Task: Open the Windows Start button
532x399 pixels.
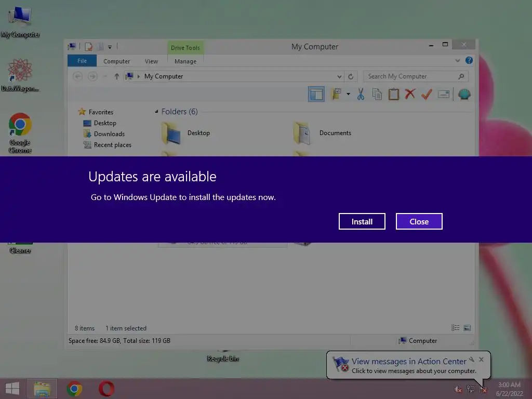Action: pos(12,389)
